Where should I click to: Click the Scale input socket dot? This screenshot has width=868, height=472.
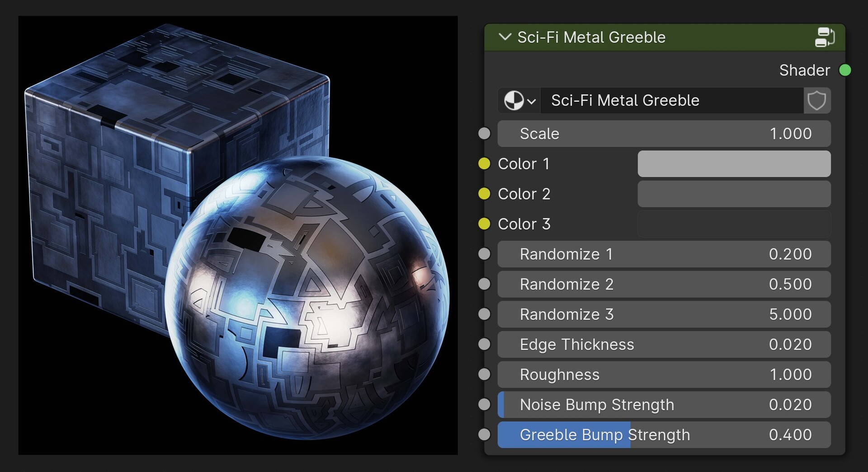point(484,133)
